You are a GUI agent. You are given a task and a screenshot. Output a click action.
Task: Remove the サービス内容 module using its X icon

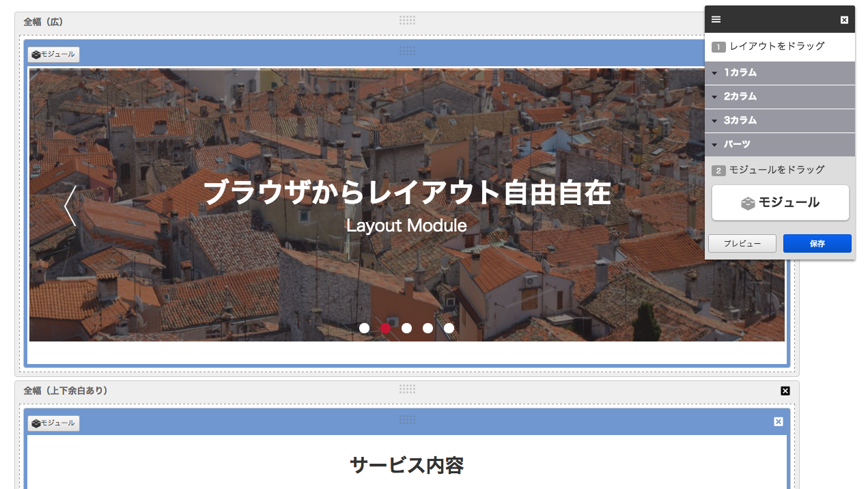coord(778,421)
